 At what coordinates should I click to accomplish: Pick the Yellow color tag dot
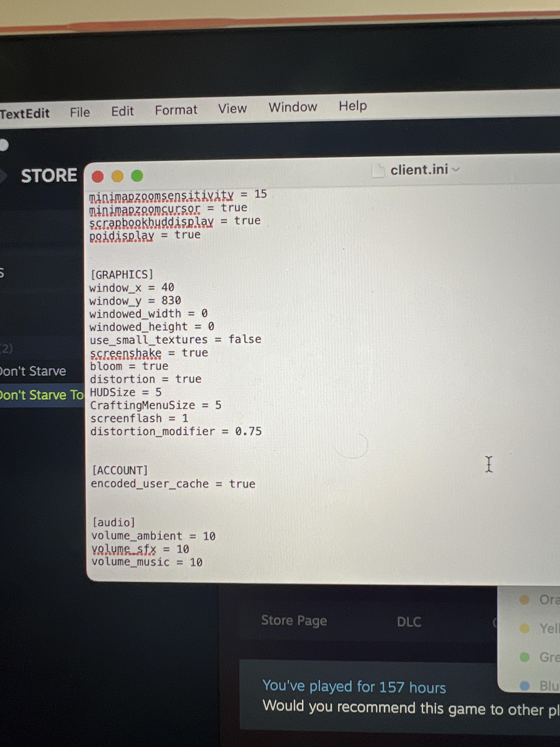point(524,628)
